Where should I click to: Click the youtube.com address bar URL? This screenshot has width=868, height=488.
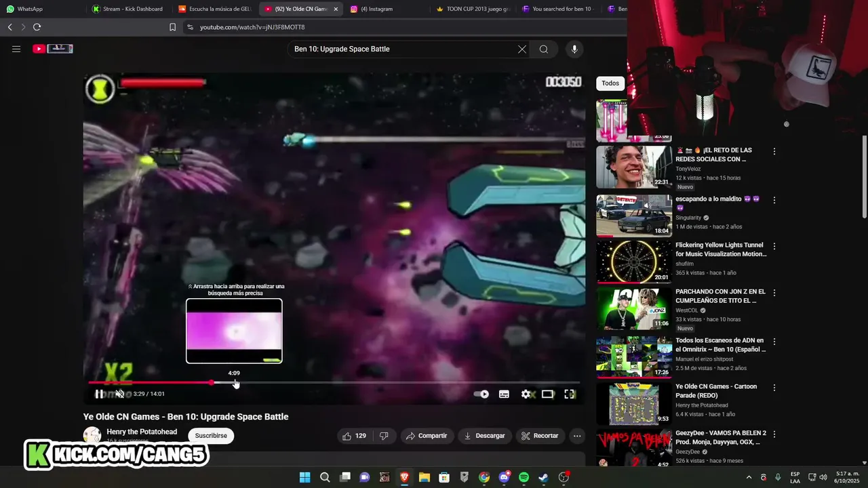(252, 27)
